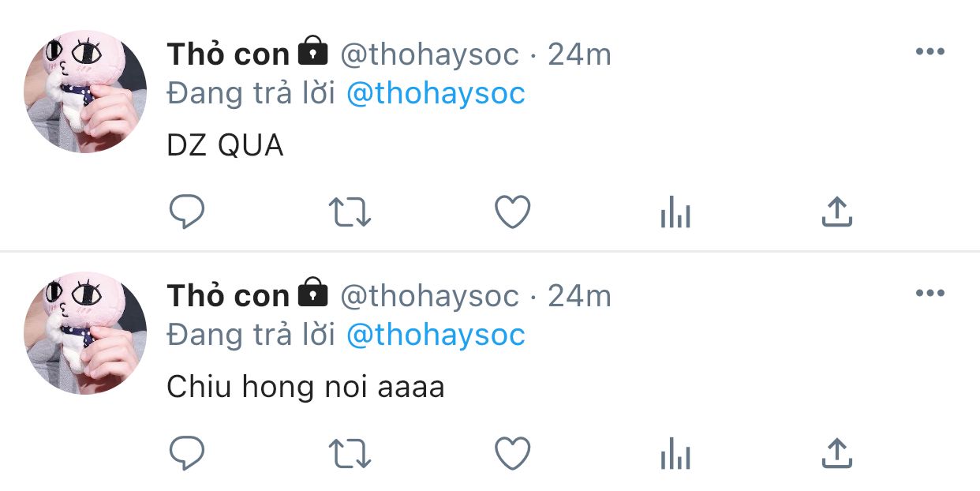Share the "DZ QUA" tweet
Image resolution: width=980 pixels, height=491 pixels.
tap(837, 212)
